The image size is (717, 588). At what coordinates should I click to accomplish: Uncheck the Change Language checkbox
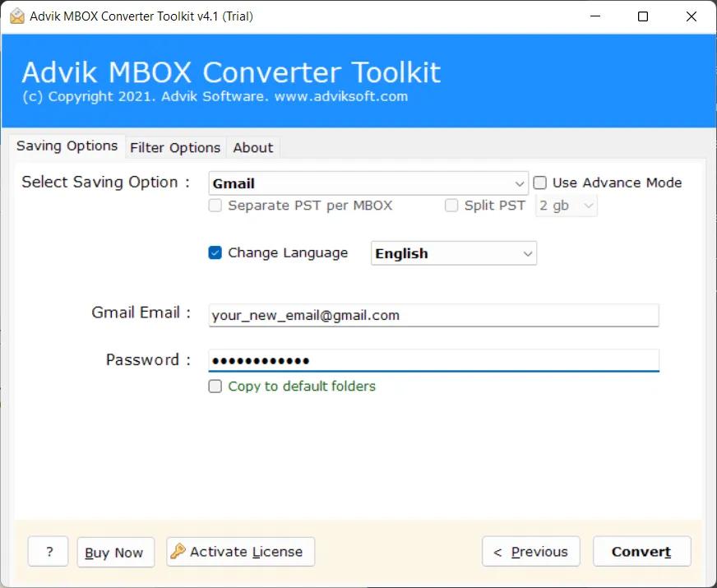215,252
